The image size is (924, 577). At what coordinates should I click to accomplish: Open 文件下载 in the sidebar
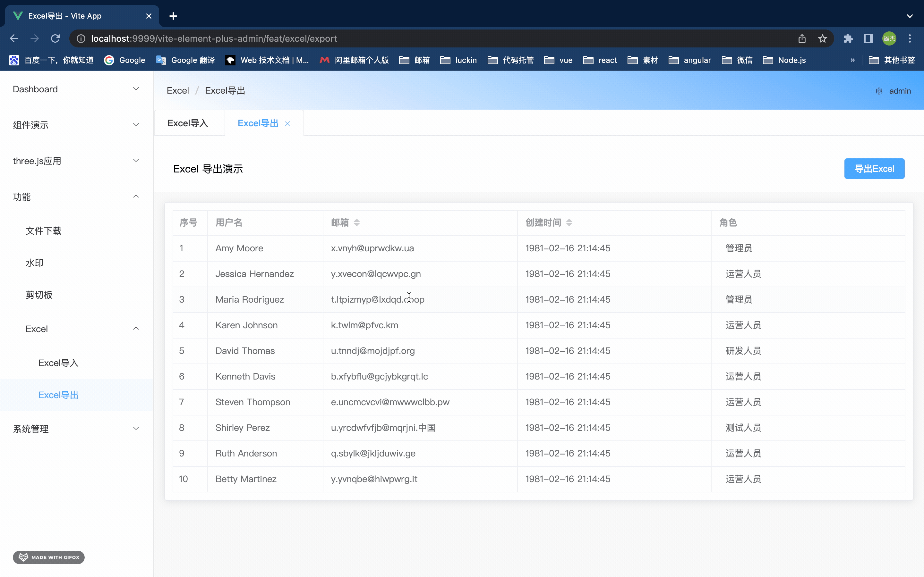click(x=44, y=231)
